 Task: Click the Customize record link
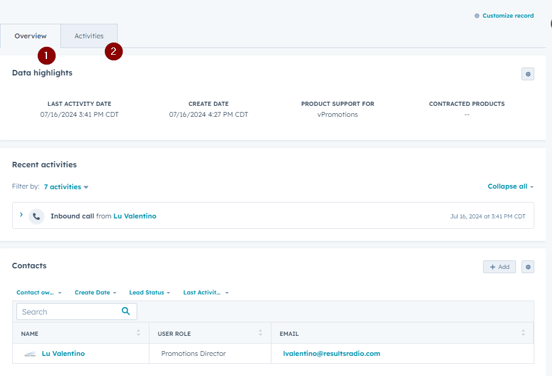(508, 16)
